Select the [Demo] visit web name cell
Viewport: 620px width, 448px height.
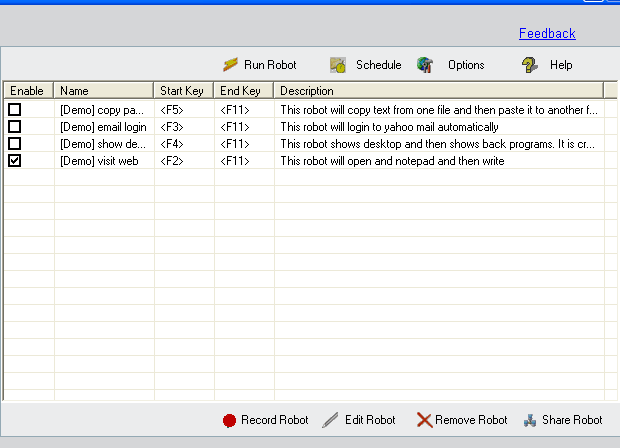(x=104, y=161)
